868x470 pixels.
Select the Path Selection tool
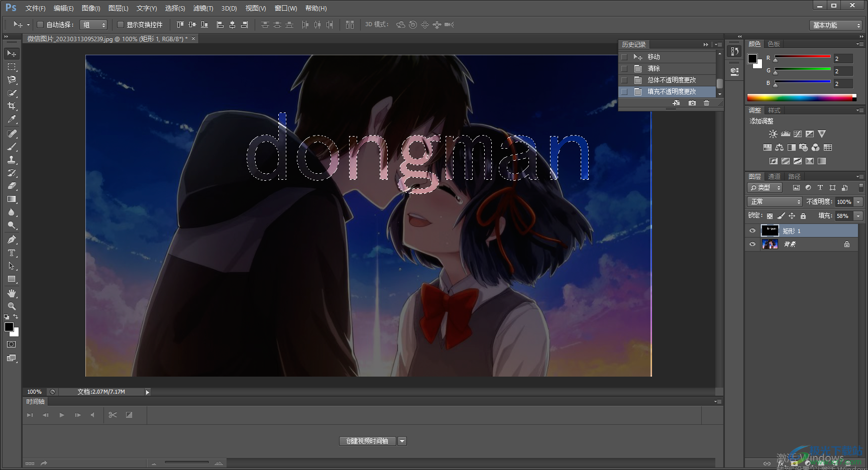12,266
